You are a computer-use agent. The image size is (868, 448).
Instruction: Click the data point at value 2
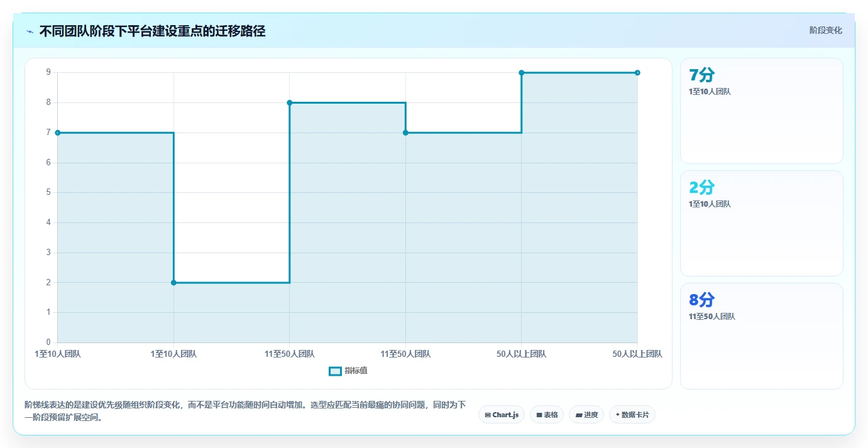(x=173, y=283)
